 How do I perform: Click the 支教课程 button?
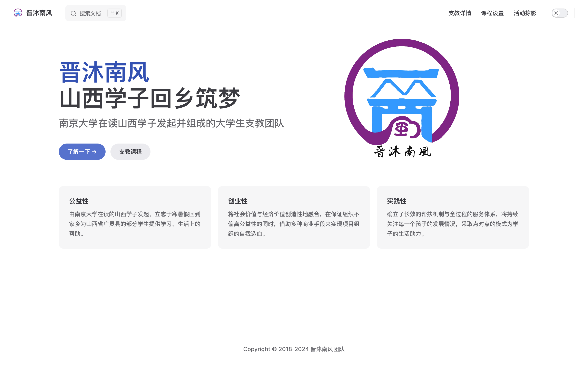pos(130,151)
